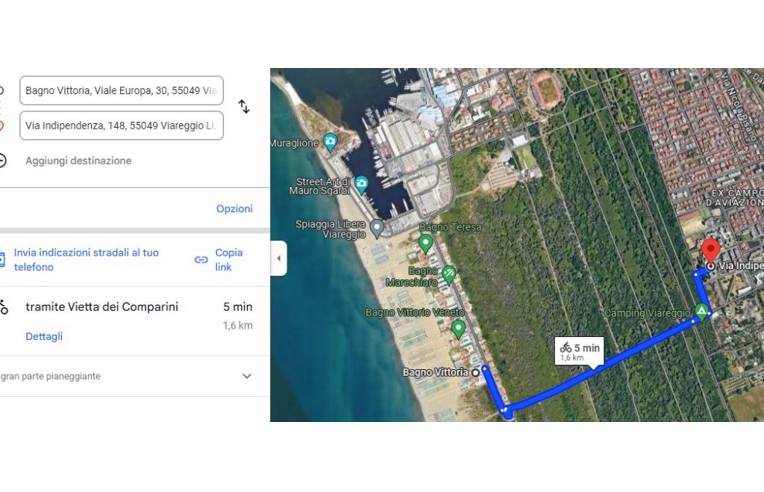The width and height of the screenshot is (764, 492).
Task: Collapse the side panel with arrow tab
Action: [x=279, y=258]
